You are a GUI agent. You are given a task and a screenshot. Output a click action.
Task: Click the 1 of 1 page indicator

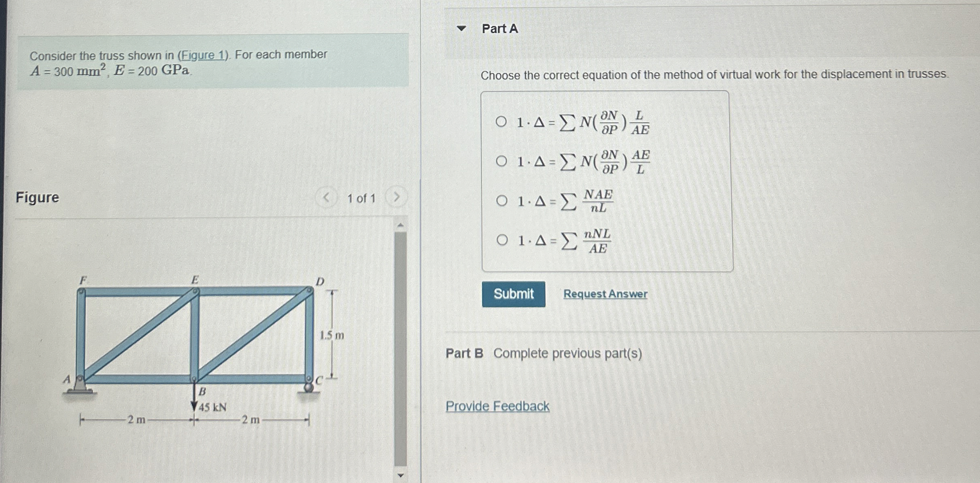point(361,198)
